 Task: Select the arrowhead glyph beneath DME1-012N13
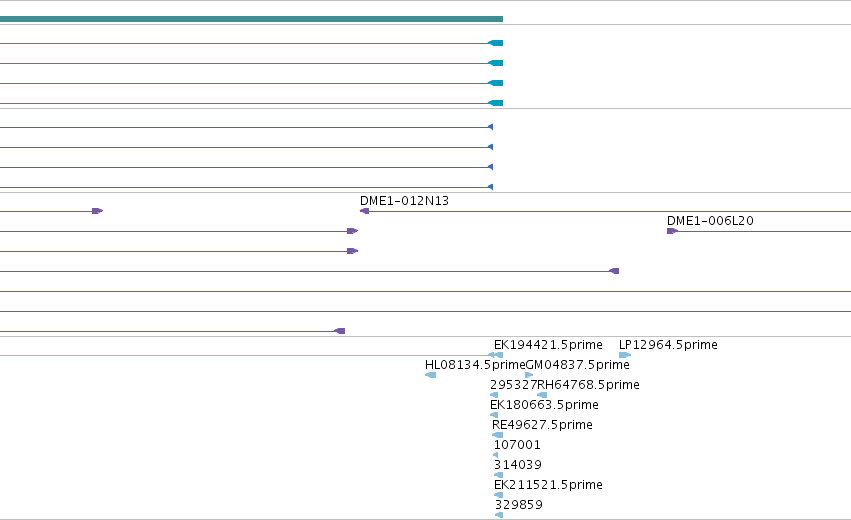point(365,211)
